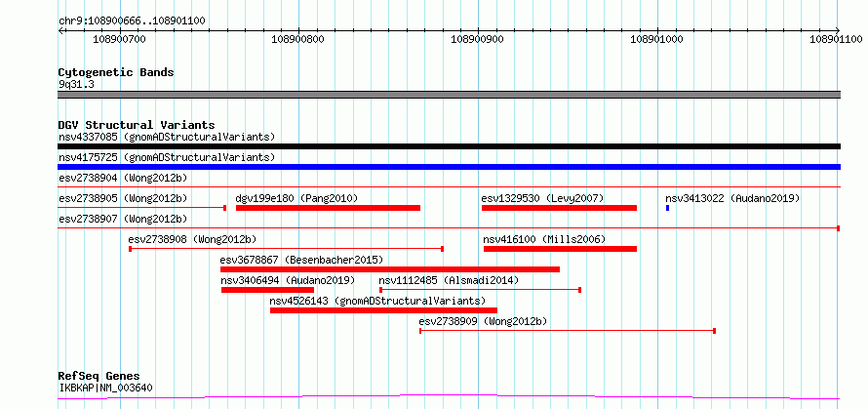Open esv2738909 (Wong2012b) label

click(484, 321)
